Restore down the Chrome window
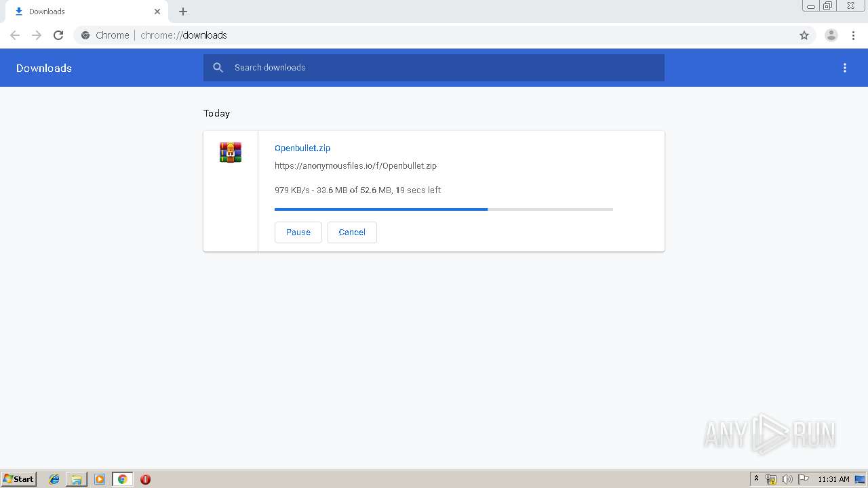The height and width of the screenshot is (488, 868). point(828,6)
